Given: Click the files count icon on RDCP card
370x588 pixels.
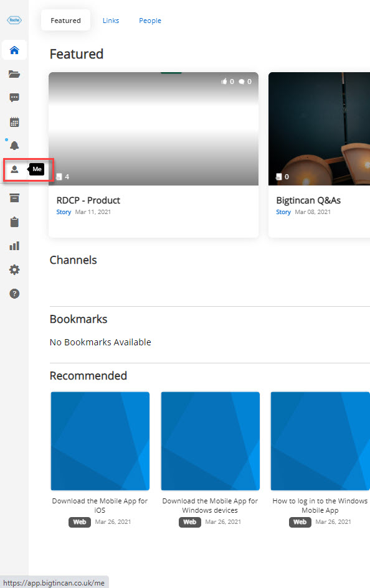Looking at the screenshot, I should coord(59,177).
